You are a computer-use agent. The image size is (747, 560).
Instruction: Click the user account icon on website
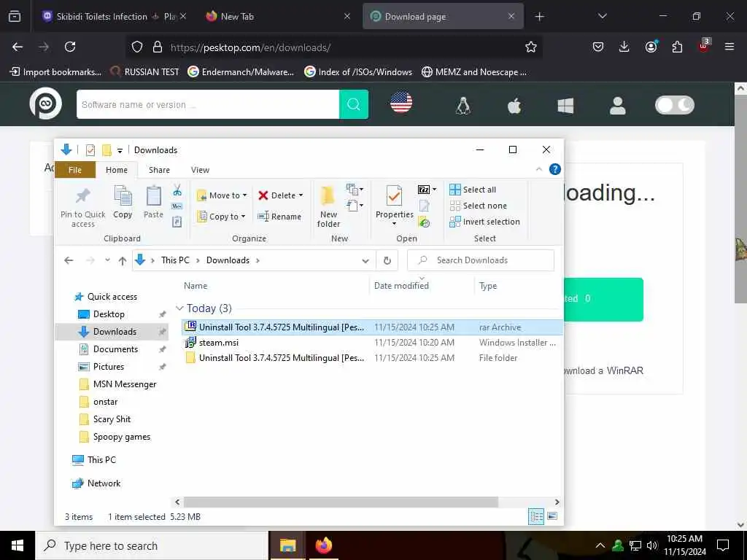tap(617, 105)
